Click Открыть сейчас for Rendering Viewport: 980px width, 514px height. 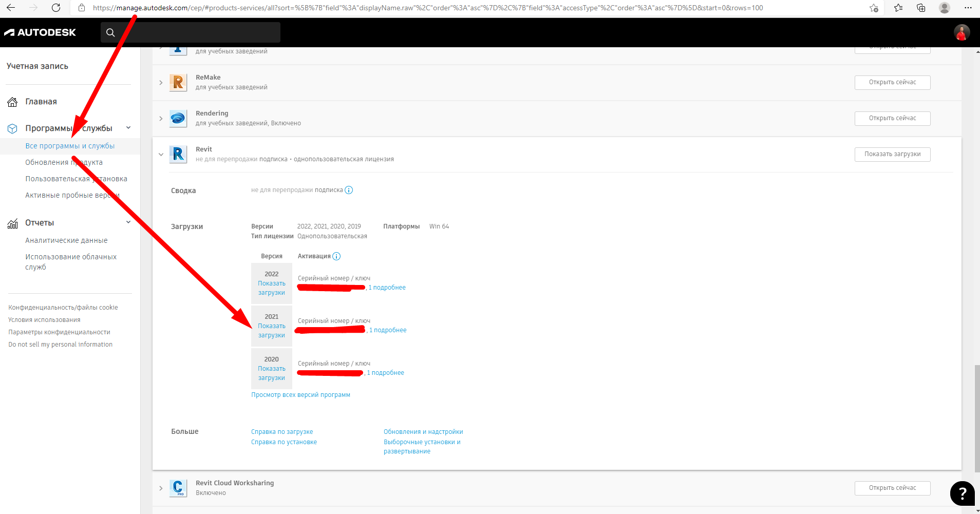(892, 118)
